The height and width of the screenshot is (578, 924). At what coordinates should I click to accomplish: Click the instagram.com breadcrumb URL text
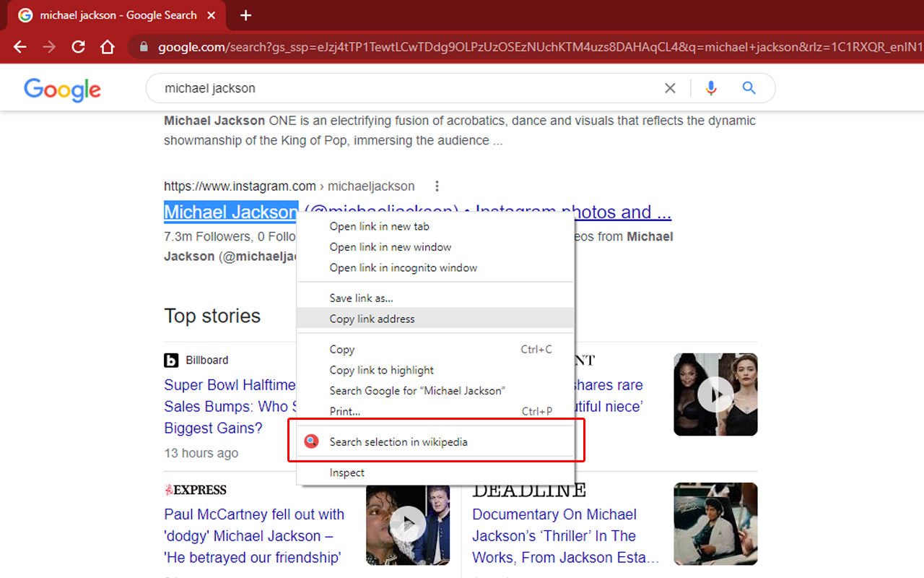click(x=289, y=186)
